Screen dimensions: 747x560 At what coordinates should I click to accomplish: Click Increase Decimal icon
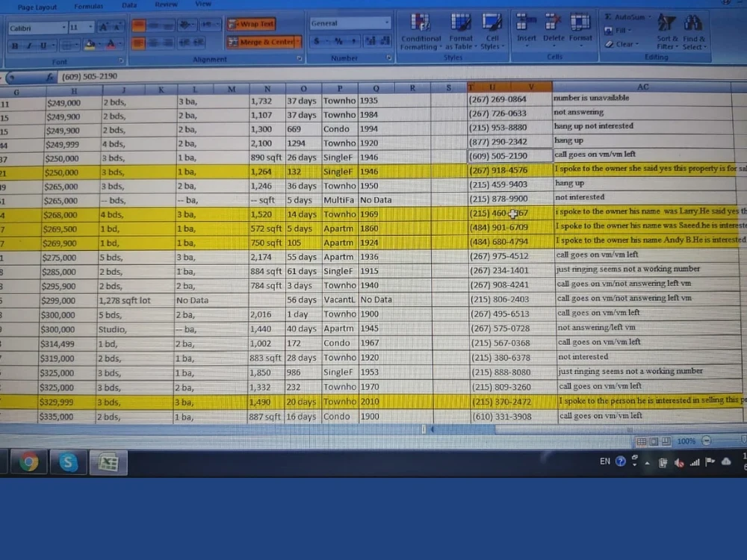(371, 41)
